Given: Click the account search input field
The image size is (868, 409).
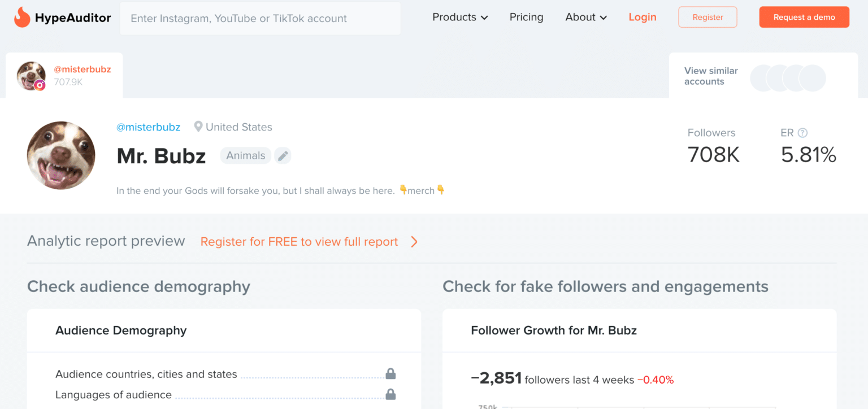Looking at the screenshot, I should coord(260,19).
